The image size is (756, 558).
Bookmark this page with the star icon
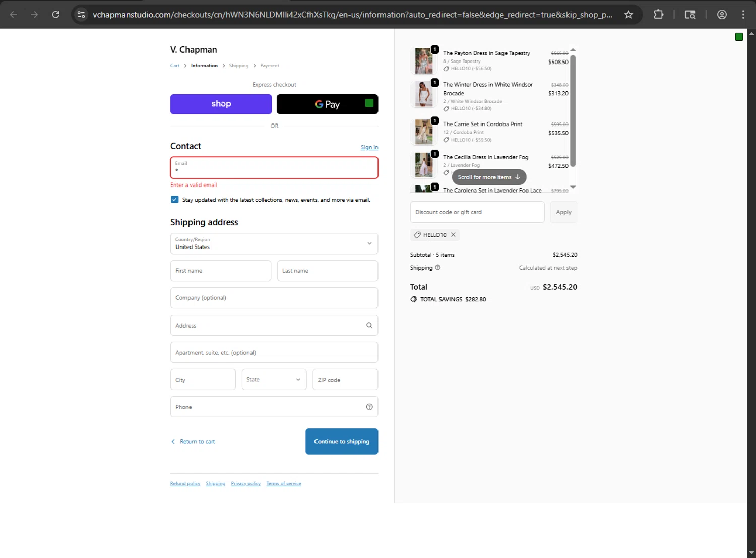coord(628,14)
